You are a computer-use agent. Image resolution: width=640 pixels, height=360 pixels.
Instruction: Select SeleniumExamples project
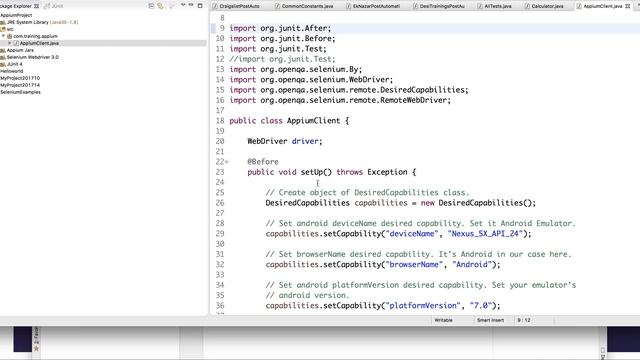pyautogui.click(x=20, y=92)
